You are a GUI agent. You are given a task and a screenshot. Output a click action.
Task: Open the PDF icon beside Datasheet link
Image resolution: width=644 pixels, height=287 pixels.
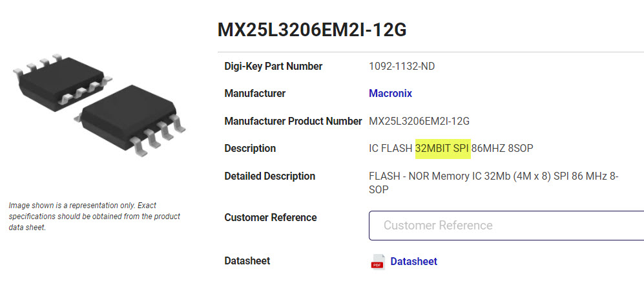(x=377, y=262)
